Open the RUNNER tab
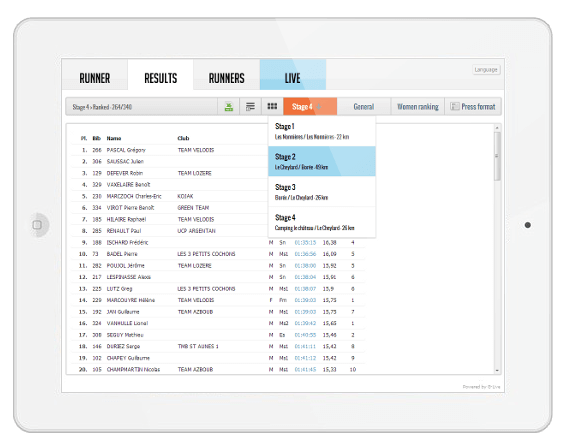 coord(95,75)
